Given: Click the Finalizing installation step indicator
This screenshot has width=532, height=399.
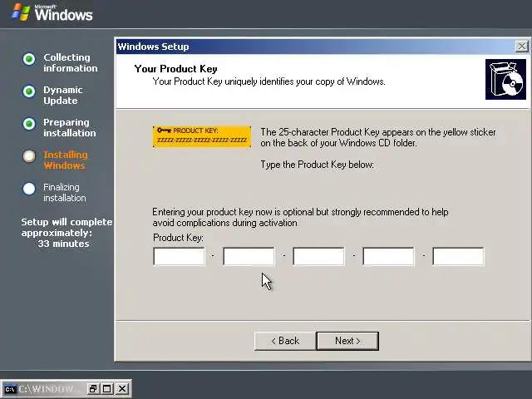Looking at the screenshot, I should point(29,189).
